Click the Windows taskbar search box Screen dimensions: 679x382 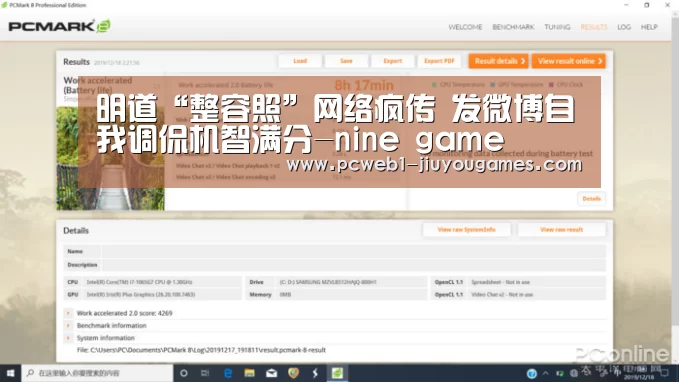(97, 373)
